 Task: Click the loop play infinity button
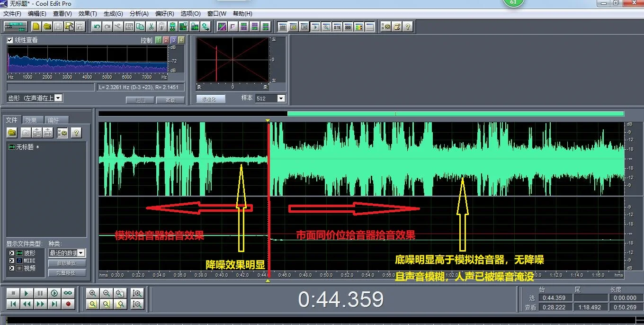[68, 293]
